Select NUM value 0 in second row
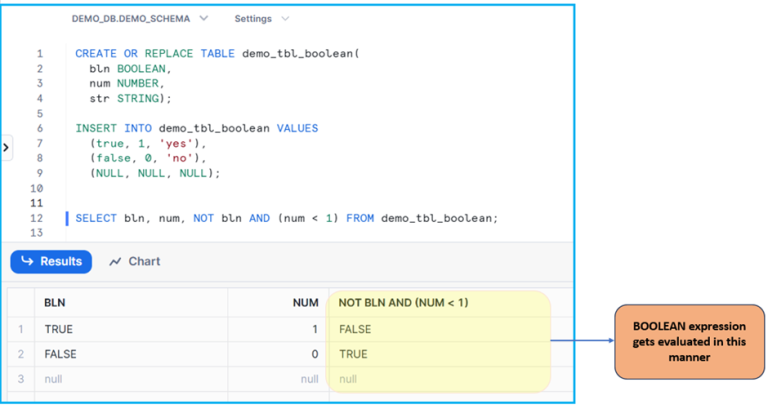This screenshot has height=409, width=768. click(314, 354)
